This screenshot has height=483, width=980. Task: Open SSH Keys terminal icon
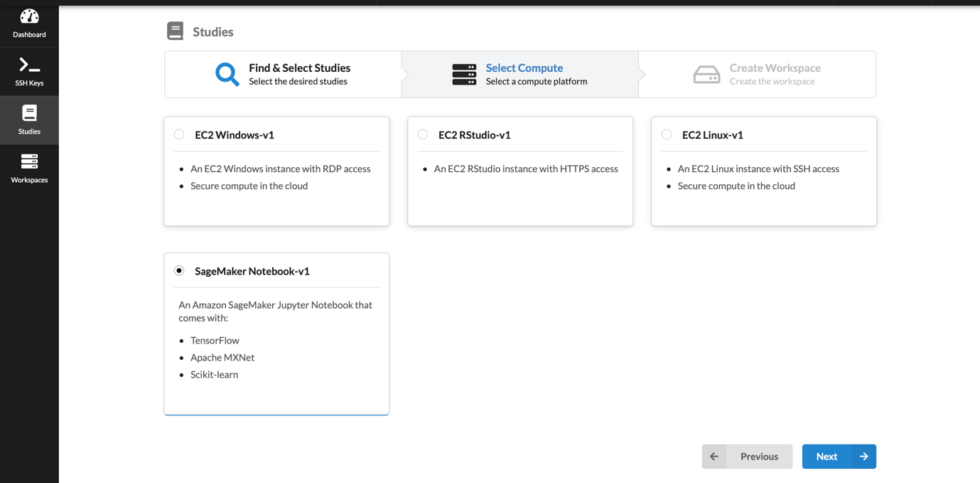tap(29, 65)
